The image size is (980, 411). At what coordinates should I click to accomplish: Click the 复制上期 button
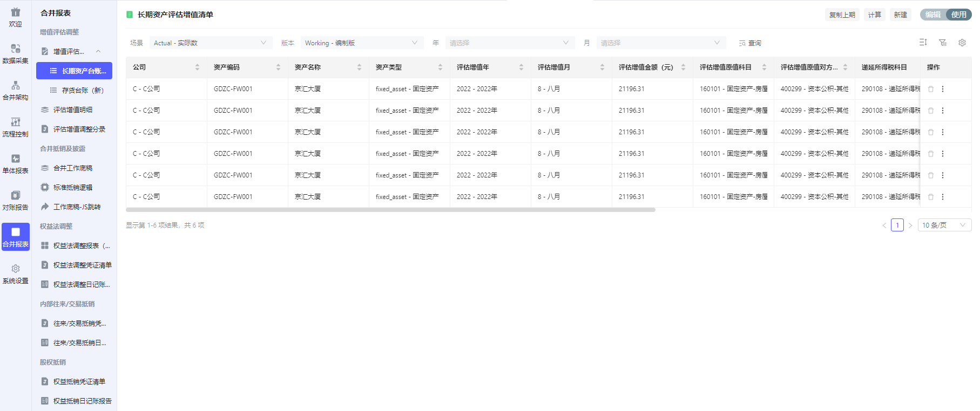pyautogui.click(x=842, y=15)
